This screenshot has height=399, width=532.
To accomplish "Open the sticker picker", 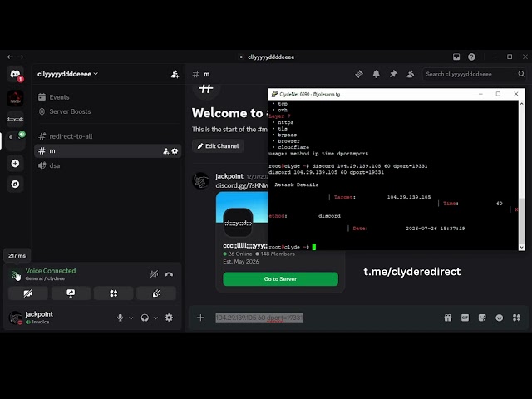I will [x=482, y=318].
